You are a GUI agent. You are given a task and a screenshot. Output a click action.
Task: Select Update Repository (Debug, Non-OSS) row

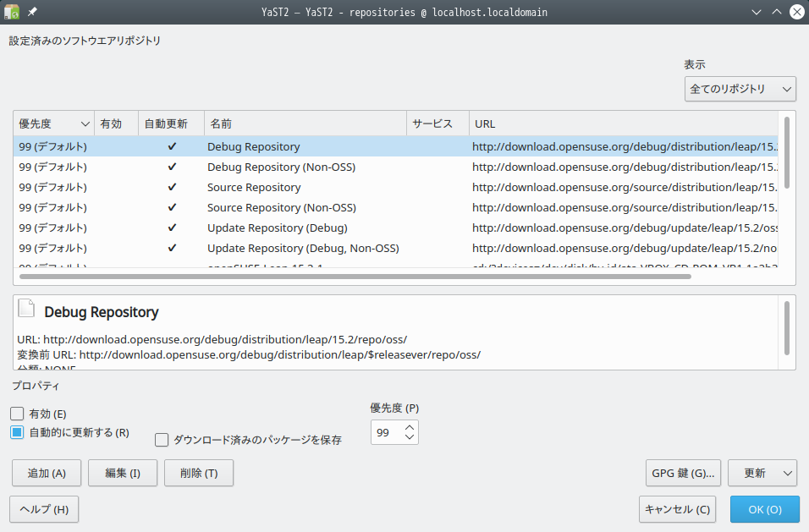pos(396,248)
